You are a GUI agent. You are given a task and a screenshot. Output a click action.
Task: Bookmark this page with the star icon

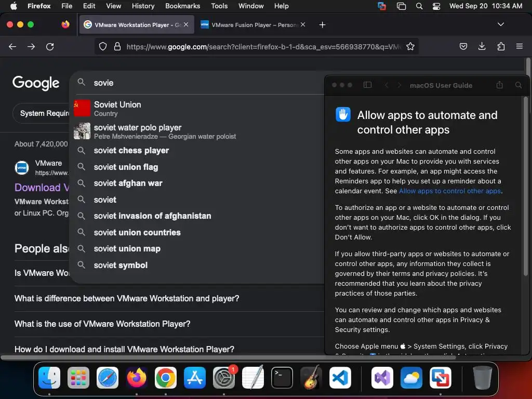point(410,46)
